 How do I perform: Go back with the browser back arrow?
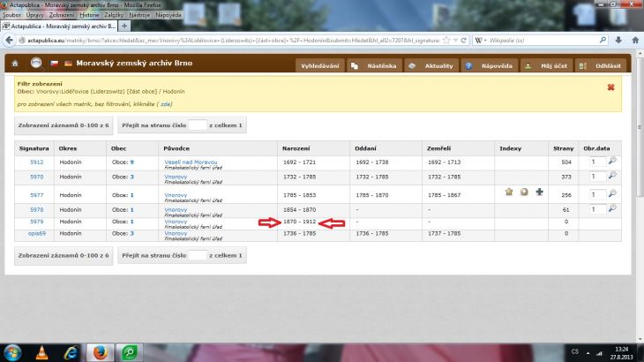coord(9,41)
